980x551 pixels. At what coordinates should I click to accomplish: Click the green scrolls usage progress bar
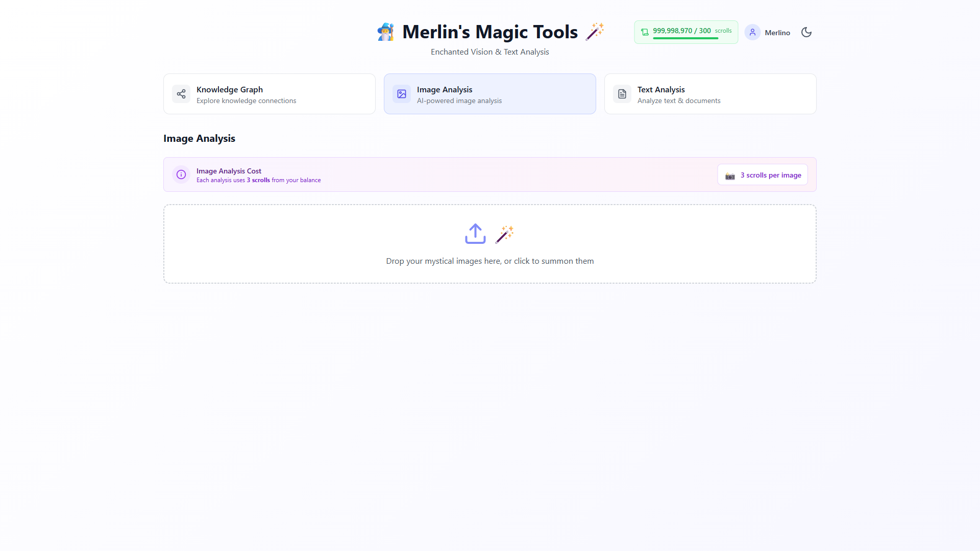tap(685, 38)
